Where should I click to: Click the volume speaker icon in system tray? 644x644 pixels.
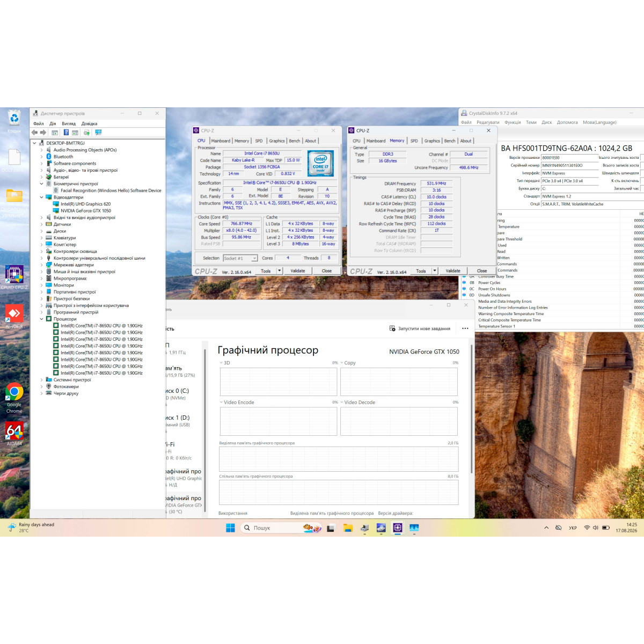coord(595,528)
